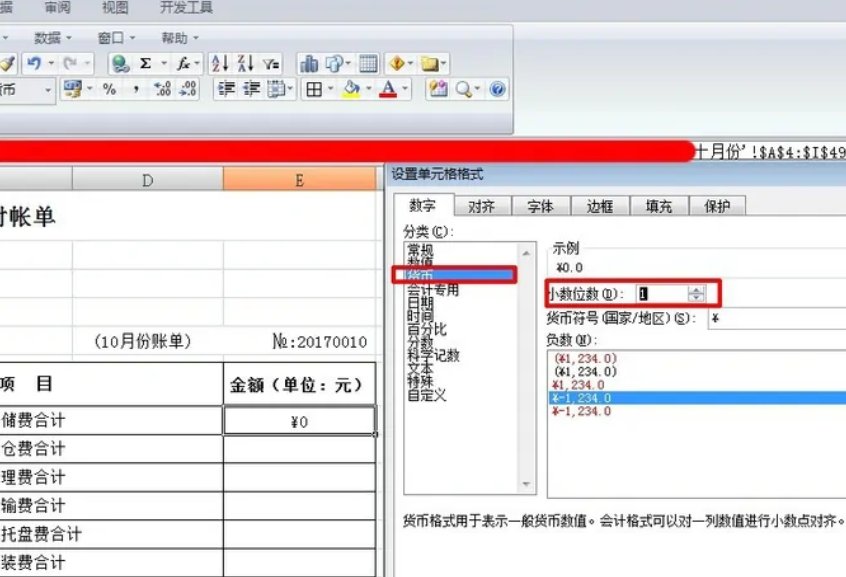Switch to the 视图 ribbon tab

(x=115, y=8)
